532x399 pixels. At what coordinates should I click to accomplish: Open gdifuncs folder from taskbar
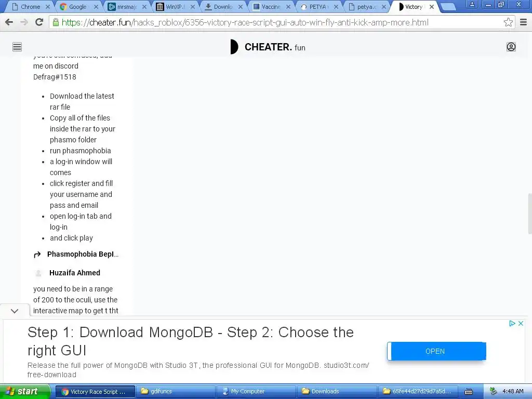(x=176, y=392)
